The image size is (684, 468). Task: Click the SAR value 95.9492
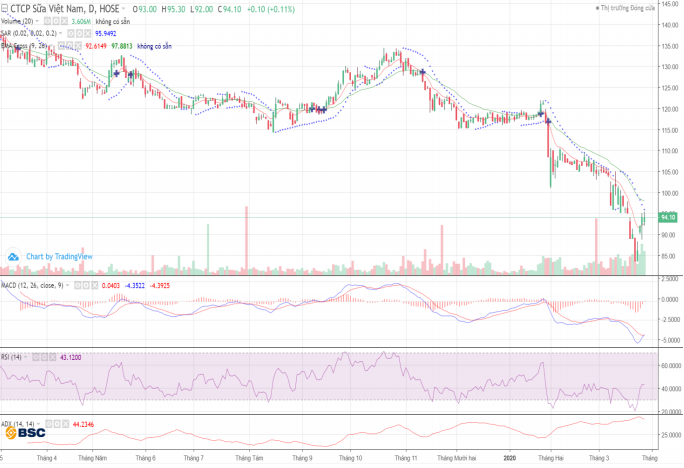(106, 33)
